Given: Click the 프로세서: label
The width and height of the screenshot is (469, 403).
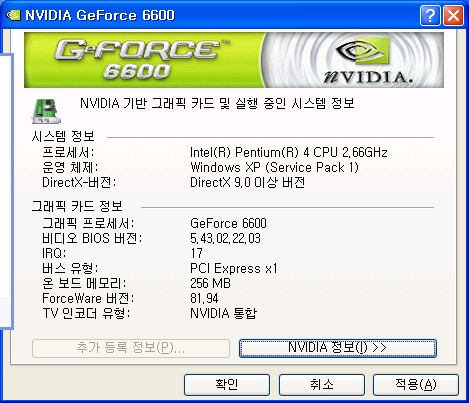Looking at the screenshot, I should (68, 153).
